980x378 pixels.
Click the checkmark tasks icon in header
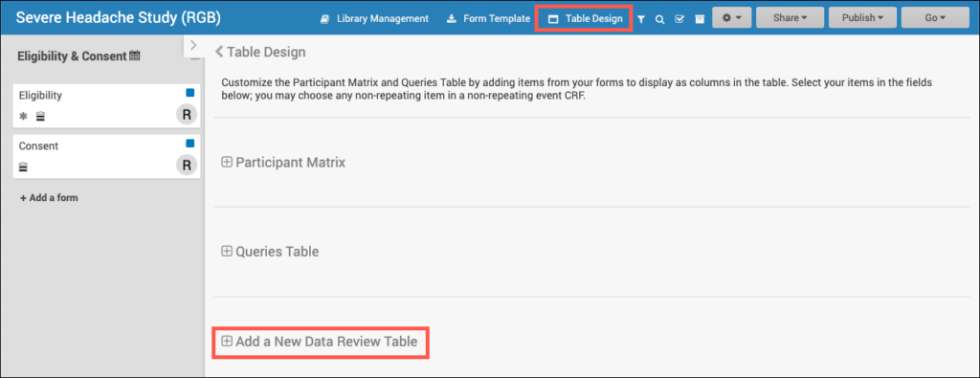click(679, 19)
